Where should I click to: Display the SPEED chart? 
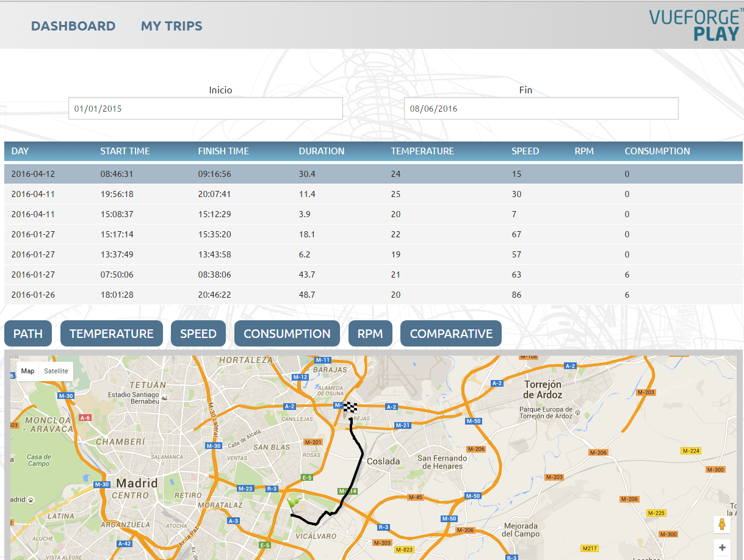click(198, 334)
